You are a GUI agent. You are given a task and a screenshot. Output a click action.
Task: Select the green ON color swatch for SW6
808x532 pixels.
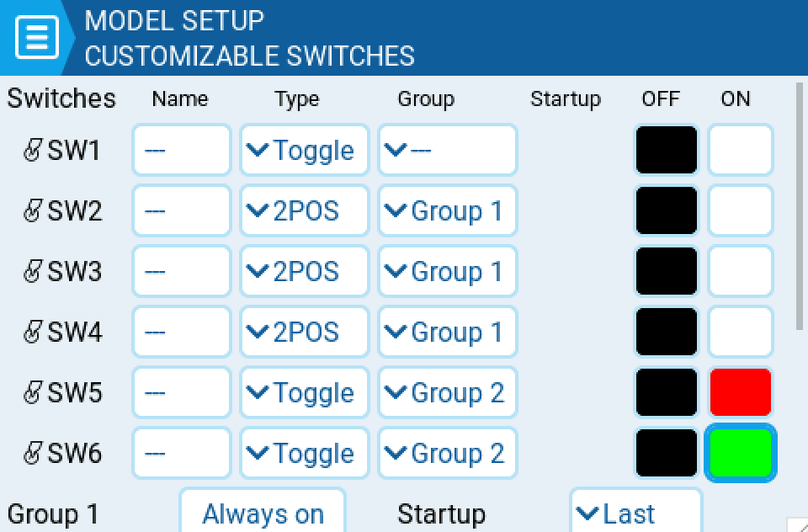(741, 453)
